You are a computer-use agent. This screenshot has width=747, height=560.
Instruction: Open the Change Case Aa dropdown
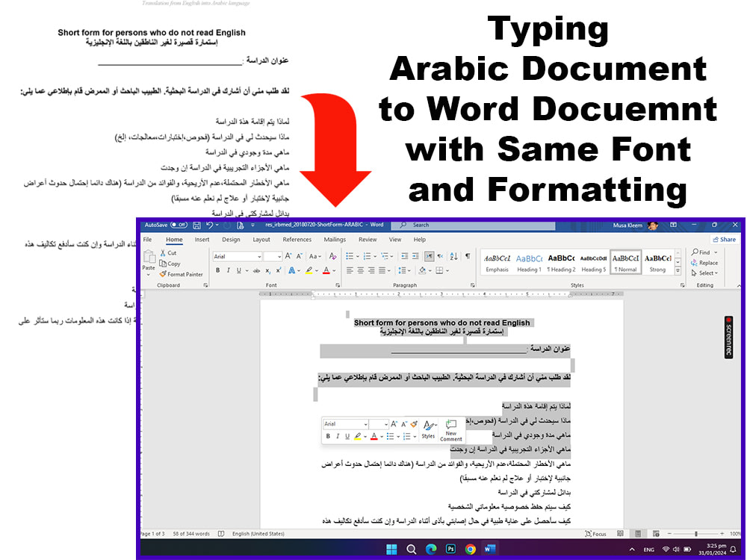point(315,256)
